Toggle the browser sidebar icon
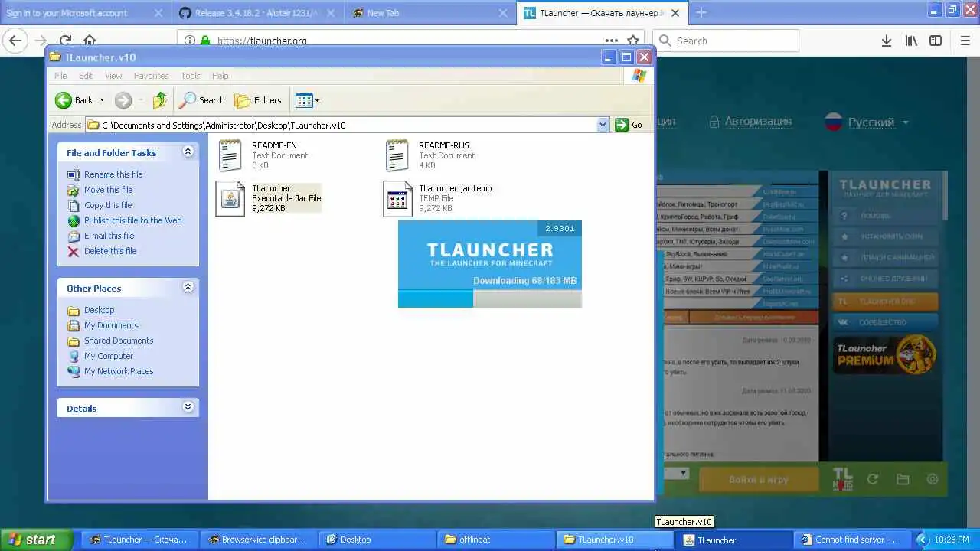 click(x=936, y=41)
